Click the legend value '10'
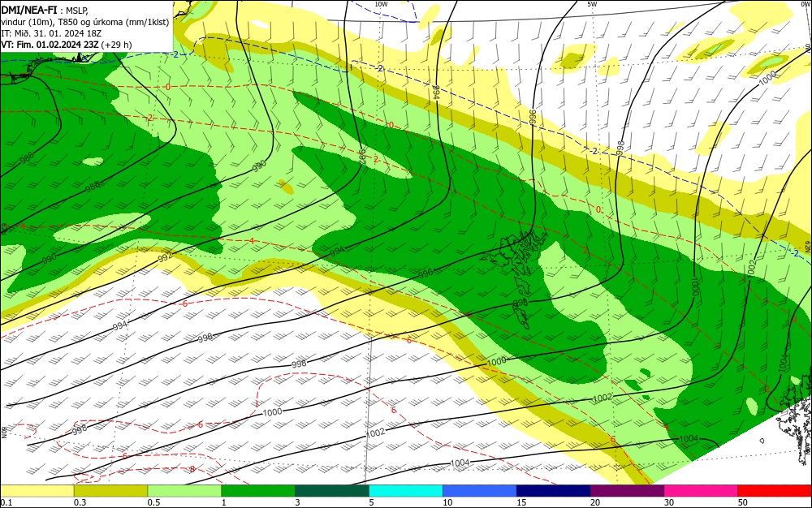The width and height of the screenshot is (812, 508). (447, 502)
